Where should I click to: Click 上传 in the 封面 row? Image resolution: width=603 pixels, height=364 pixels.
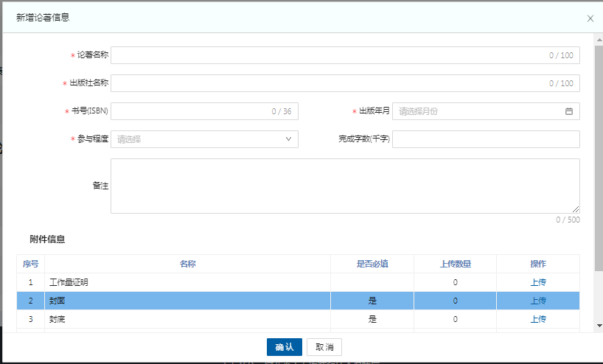coord(537,301)
